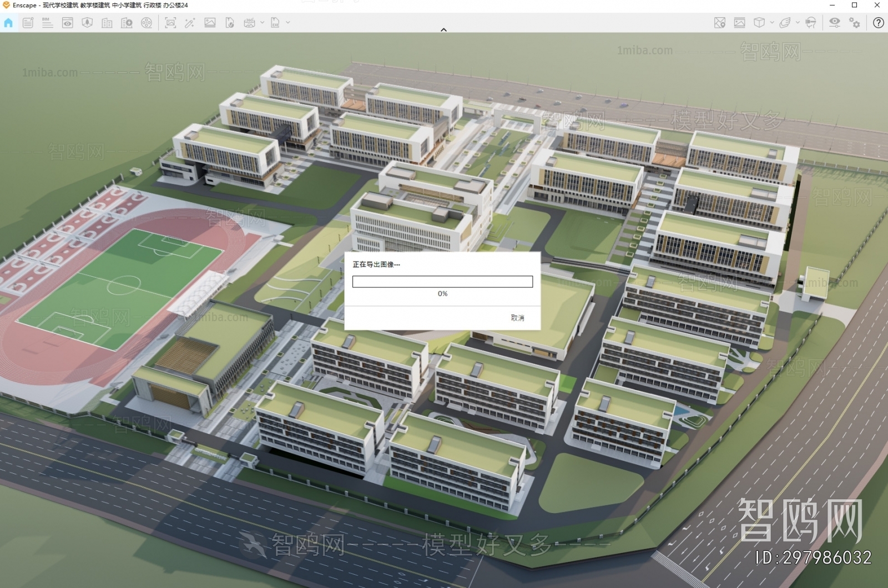Open the standalone EXE export dropdown

pos(286,23)
